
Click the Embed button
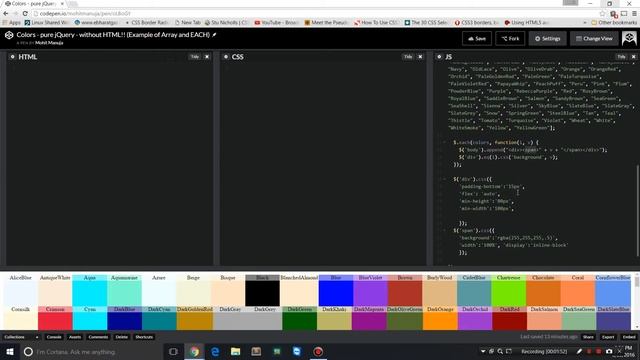pyautogui.click(x=629, y=337)
